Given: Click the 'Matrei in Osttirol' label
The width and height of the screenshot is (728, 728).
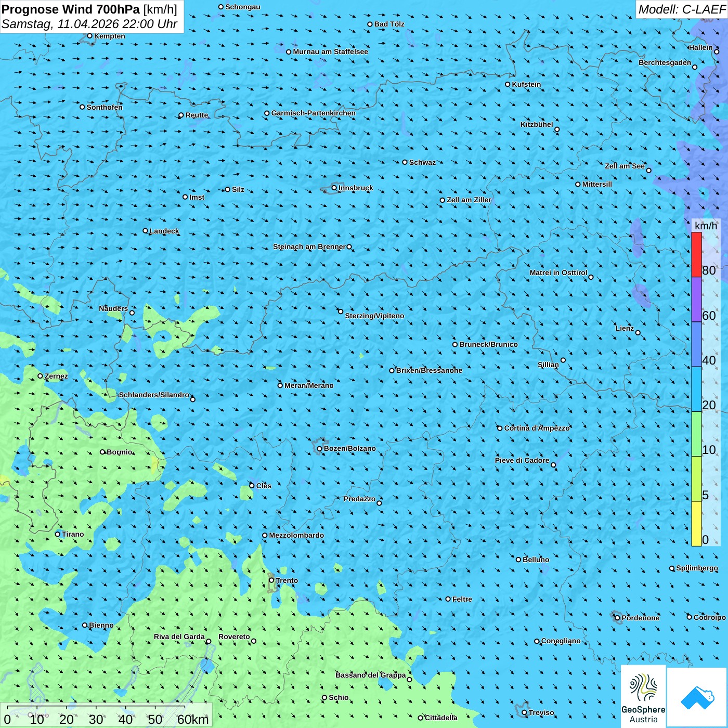Looking at the screenshot, I should [558, 272].
